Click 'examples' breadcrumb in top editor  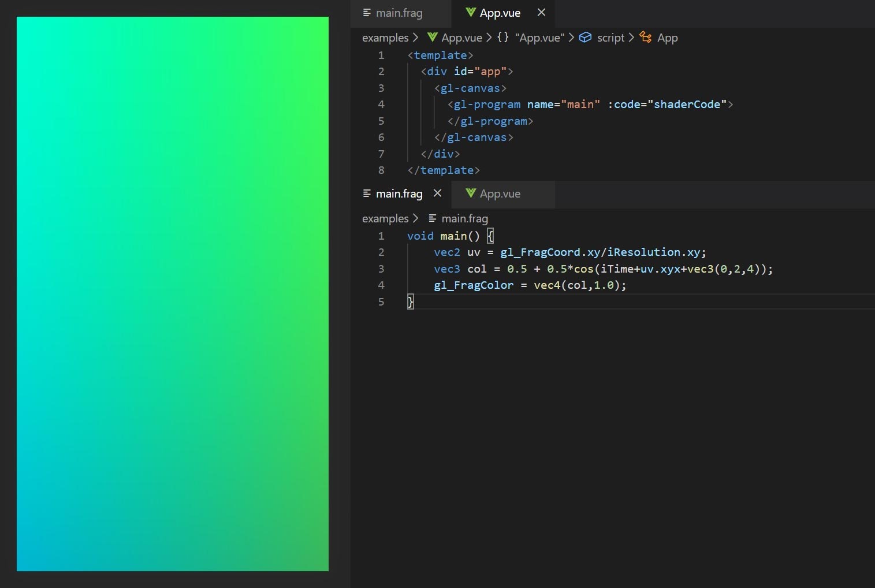pyautogui.click(x=385, y=38)
